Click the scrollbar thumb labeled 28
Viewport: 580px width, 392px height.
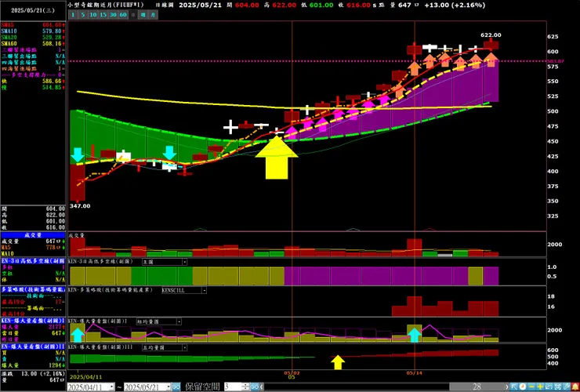point(477,387)
